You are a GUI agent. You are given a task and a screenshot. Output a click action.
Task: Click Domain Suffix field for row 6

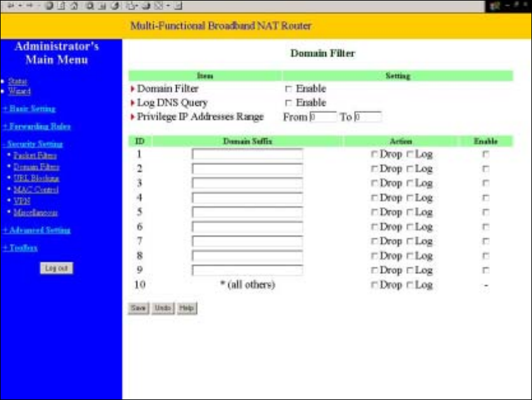coord(247,227)
